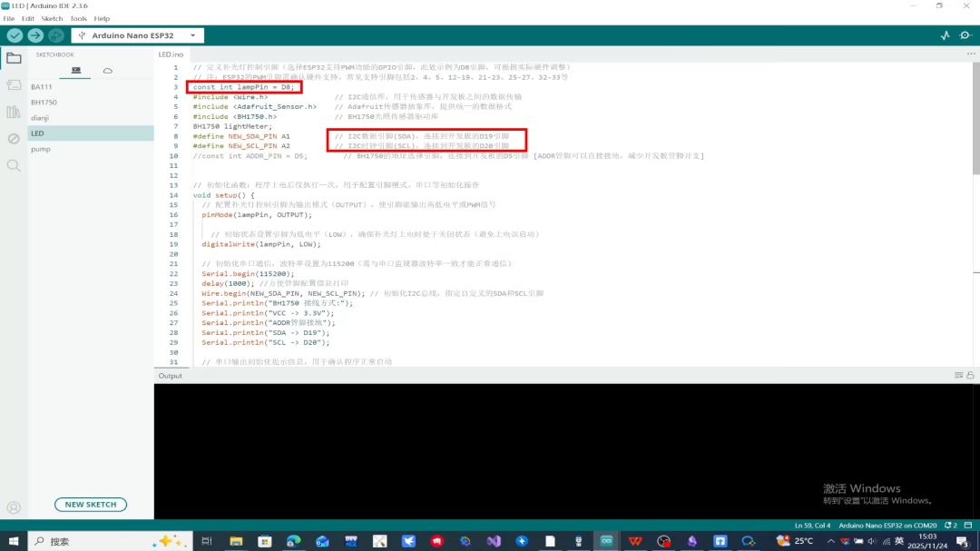The height and width of the screenshot is (551, 980).
Task: Start debugging with the toolbar debug button
Action: pyautogui.click(x=56, y=35)
